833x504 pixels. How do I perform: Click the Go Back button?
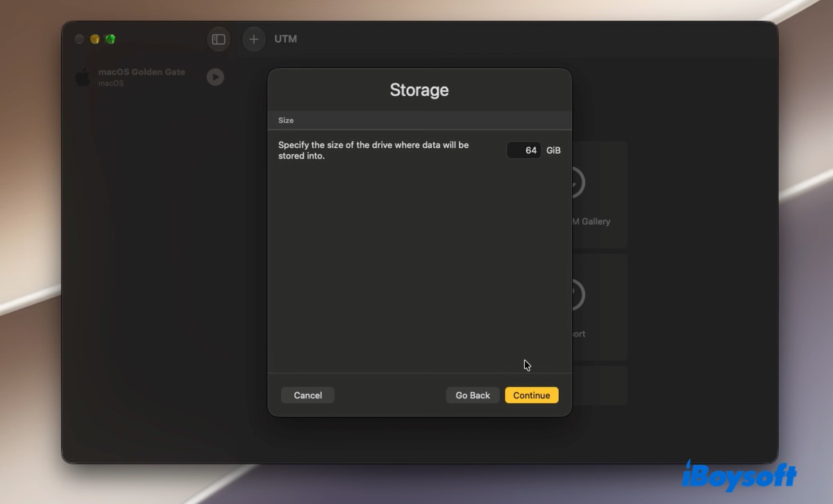click(473, 395)
